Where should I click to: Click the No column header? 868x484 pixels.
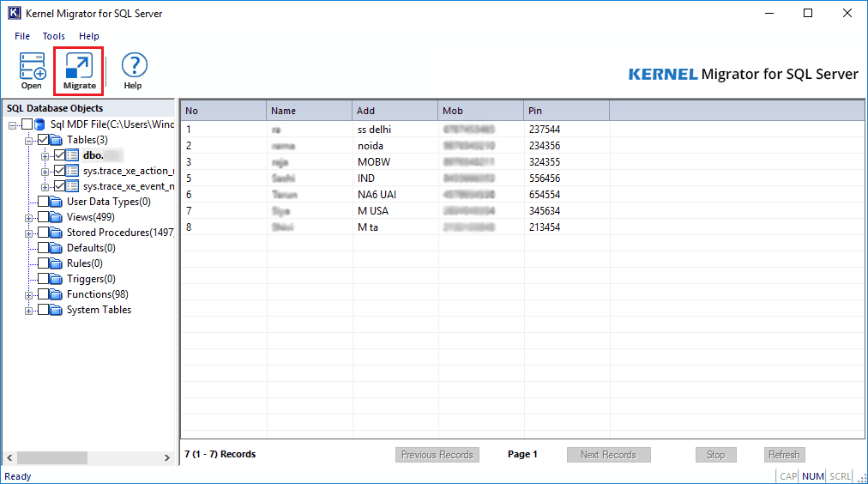223,111
